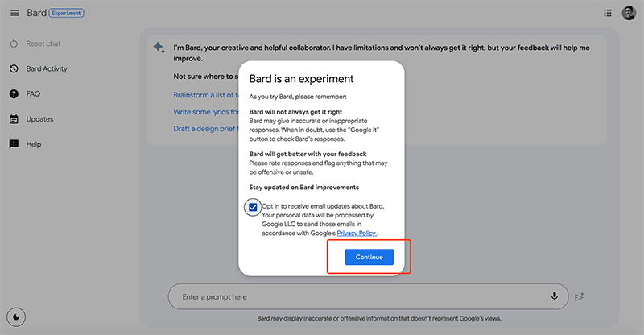The image size is (644, 335).
Task: Open Updates in sidebar
Action: tap(39, 119)
